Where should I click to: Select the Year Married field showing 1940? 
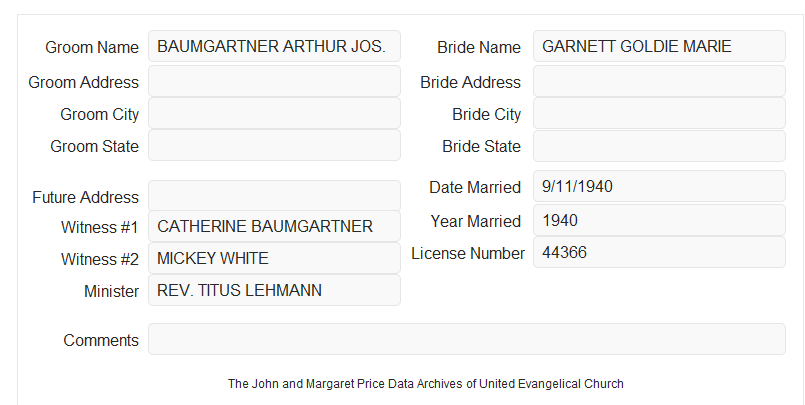[659, 220]
